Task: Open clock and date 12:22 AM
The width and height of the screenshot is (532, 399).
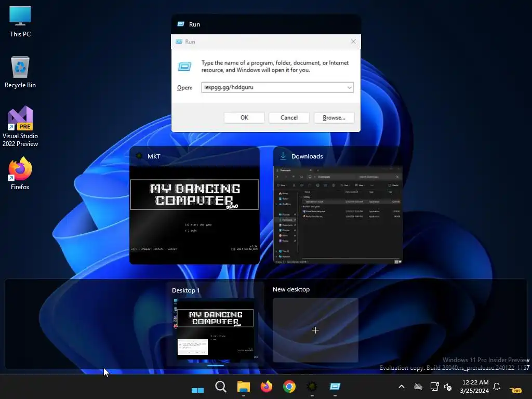Action: (x=475, y=387)
